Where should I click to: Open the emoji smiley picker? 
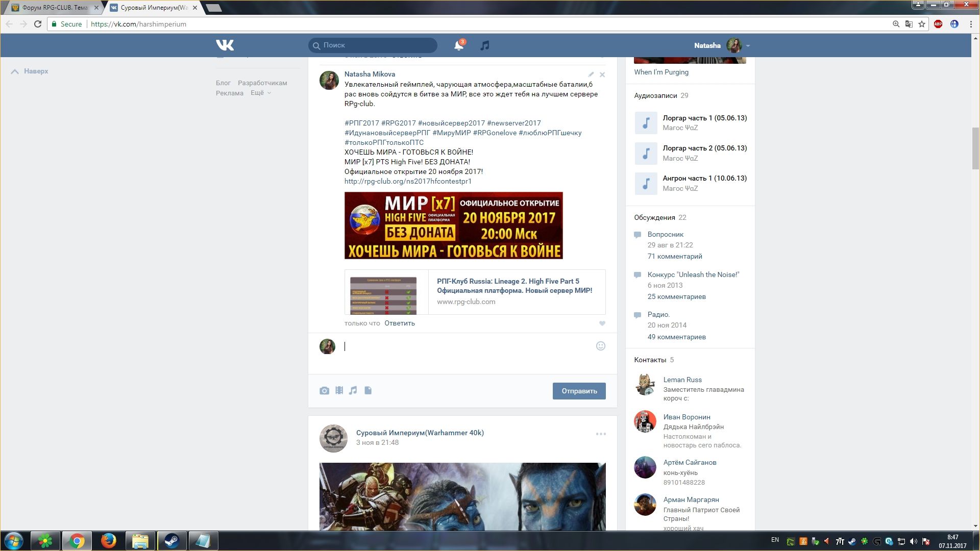tap(601, 346)
